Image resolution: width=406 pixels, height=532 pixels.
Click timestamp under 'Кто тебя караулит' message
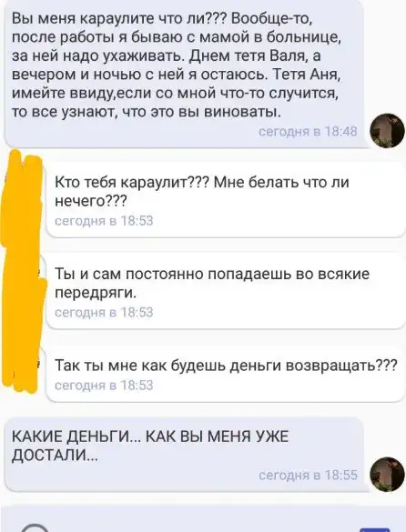(x=104, y=221)
